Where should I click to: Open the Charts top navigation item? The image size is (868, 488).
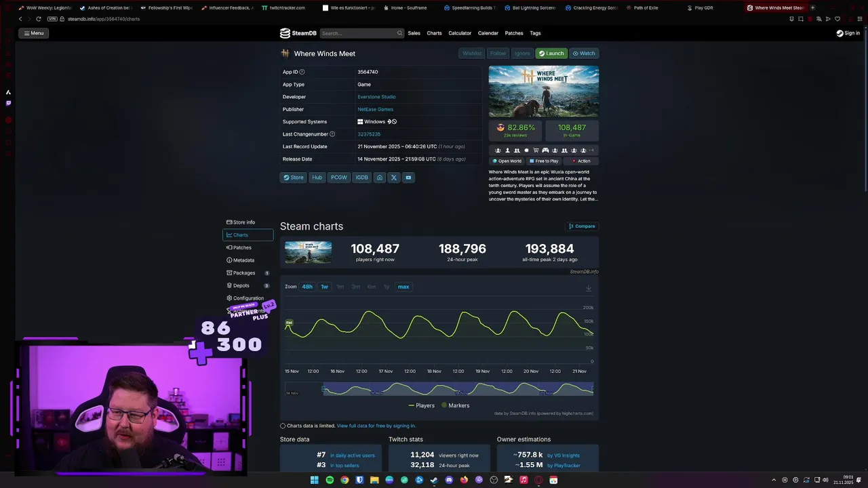click(435, 33)
